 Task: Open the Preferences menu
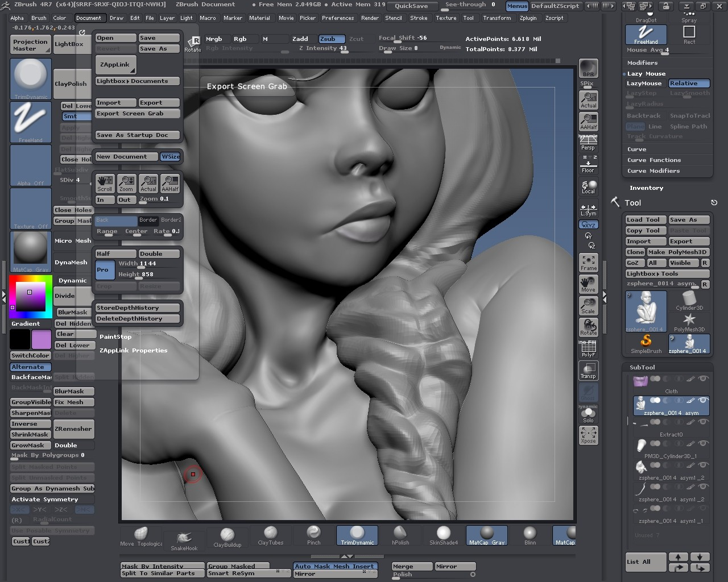[x=338, y=18]
